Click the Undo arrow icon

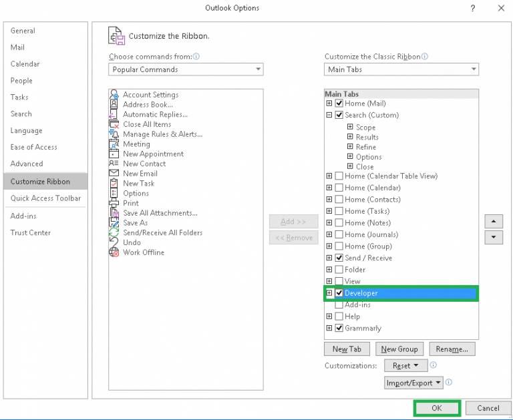[114, 242]
